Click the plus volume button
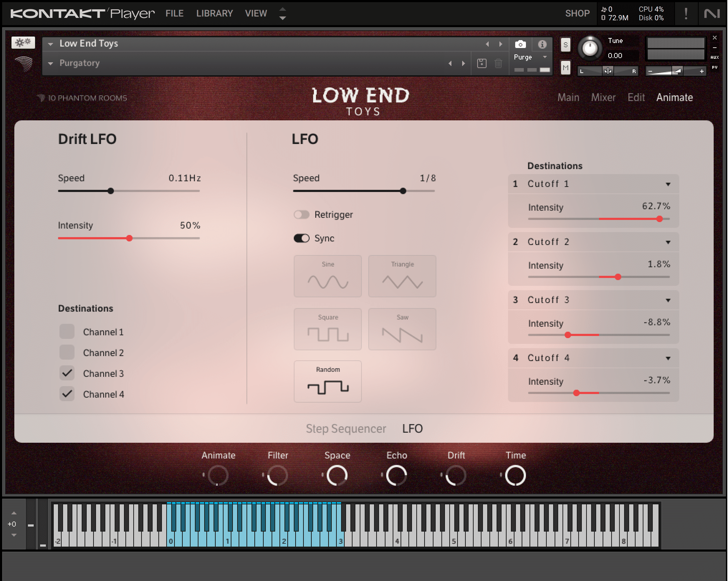This screenshot has width=728, height=581. [701, 72]
